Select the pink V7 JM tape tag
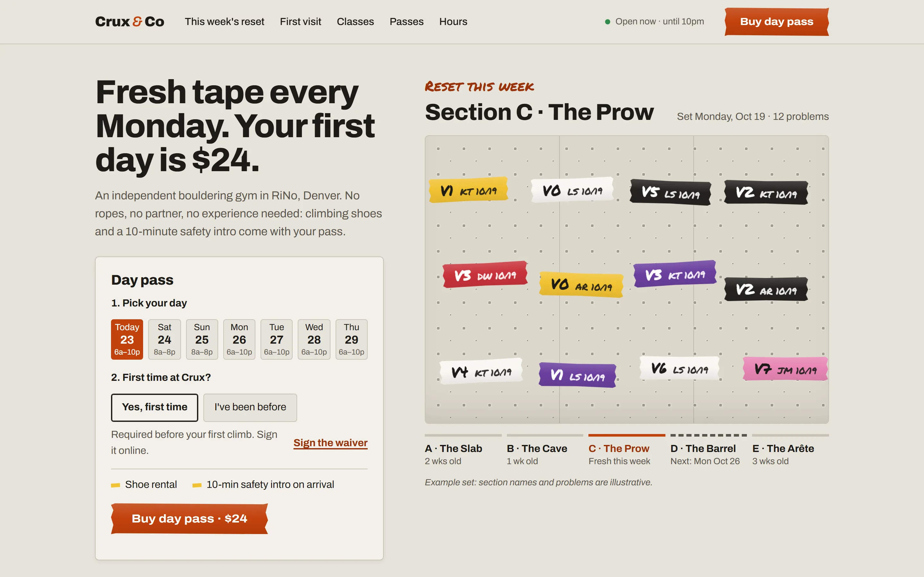 [785, 369]
